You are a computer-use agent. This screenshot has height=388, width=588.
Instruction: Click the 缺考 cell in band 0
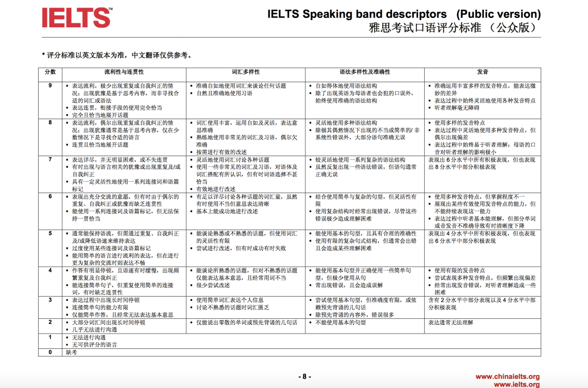[x=72, y=352]
